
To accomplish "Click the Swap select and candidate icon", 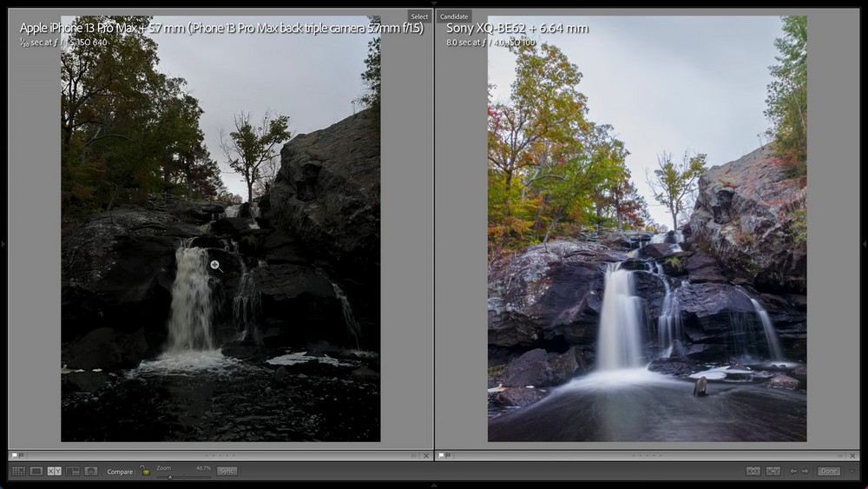I will [x=753, y=471].
